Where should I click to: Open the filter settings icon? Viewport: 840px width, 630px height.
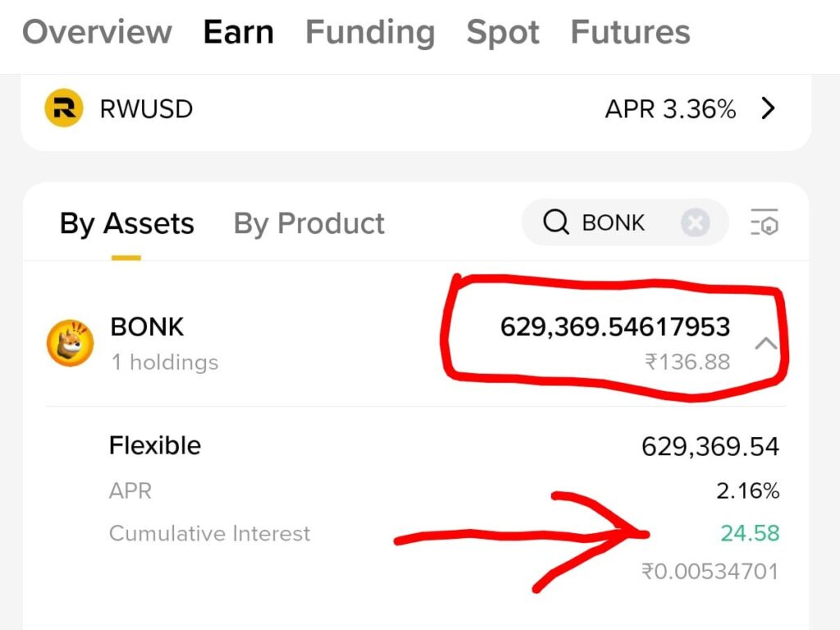coord(765,221)
